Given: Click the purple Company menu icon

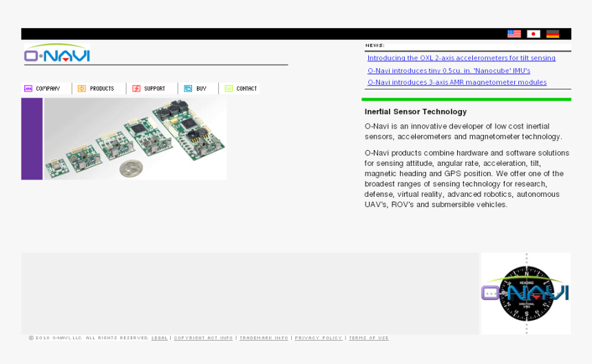Looking at the screenshot, I should pyautogui.click(x=28, y=89).
